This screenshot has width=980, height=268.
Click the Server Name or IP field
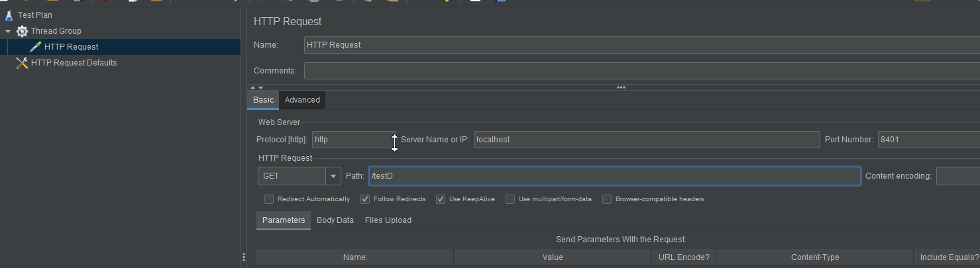(x=647, y=140)
